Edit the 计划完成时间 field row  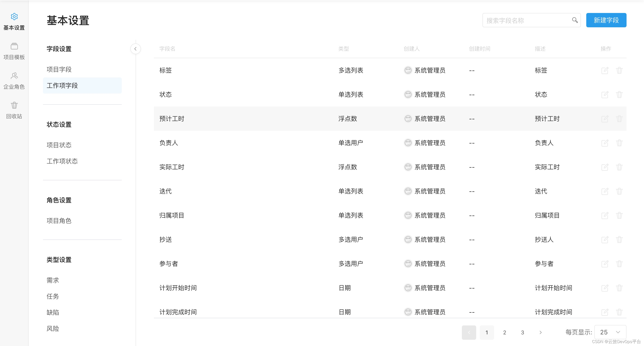pos(605,312)
